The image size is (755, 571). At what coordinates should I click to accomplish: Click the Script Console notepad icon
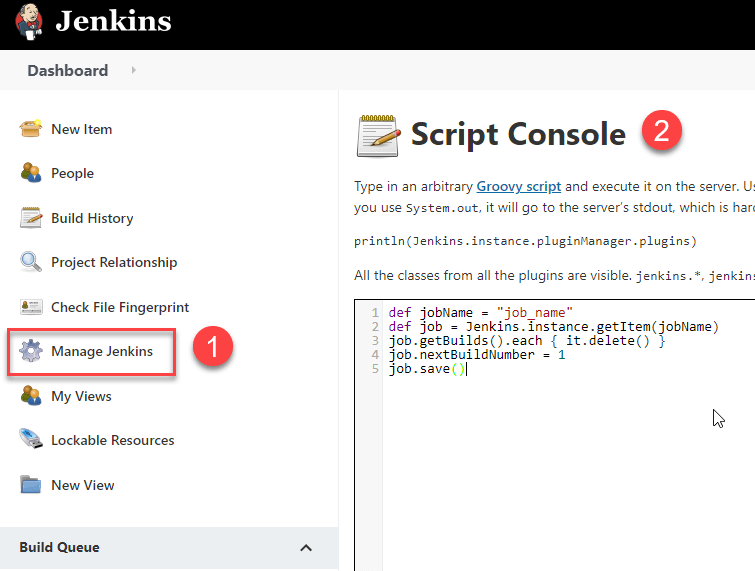tap(378, 136)
